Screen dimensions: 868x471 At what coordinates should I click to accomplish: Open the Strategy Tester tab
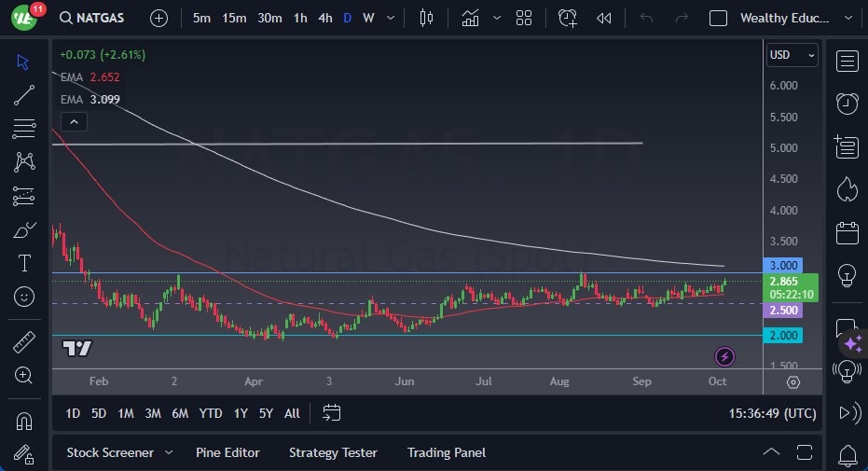pos(333,452)
